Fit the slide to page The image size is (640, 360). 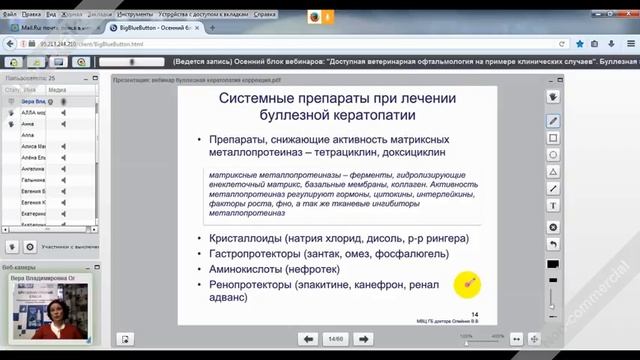534,339
